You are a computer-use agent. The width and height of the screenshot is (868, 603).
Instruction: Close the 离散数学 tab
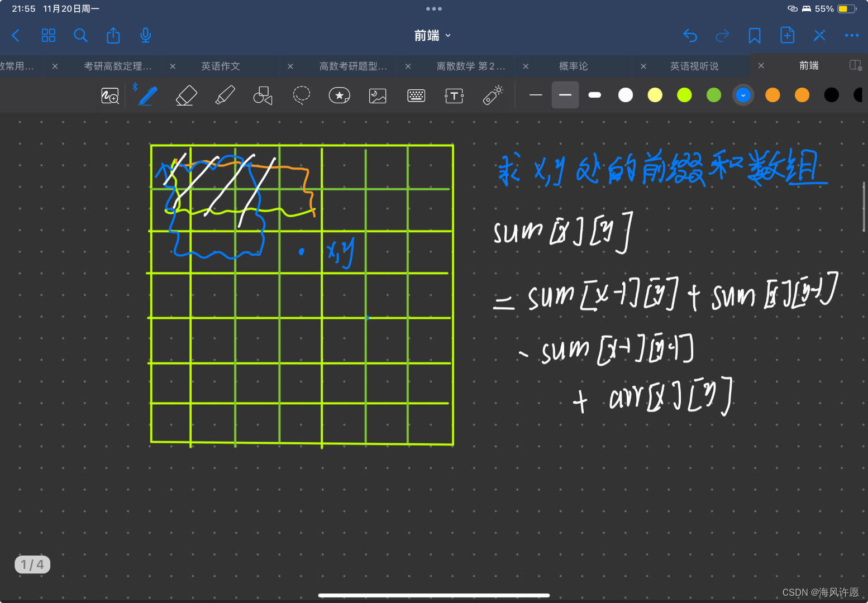click(x=408, y=66)
